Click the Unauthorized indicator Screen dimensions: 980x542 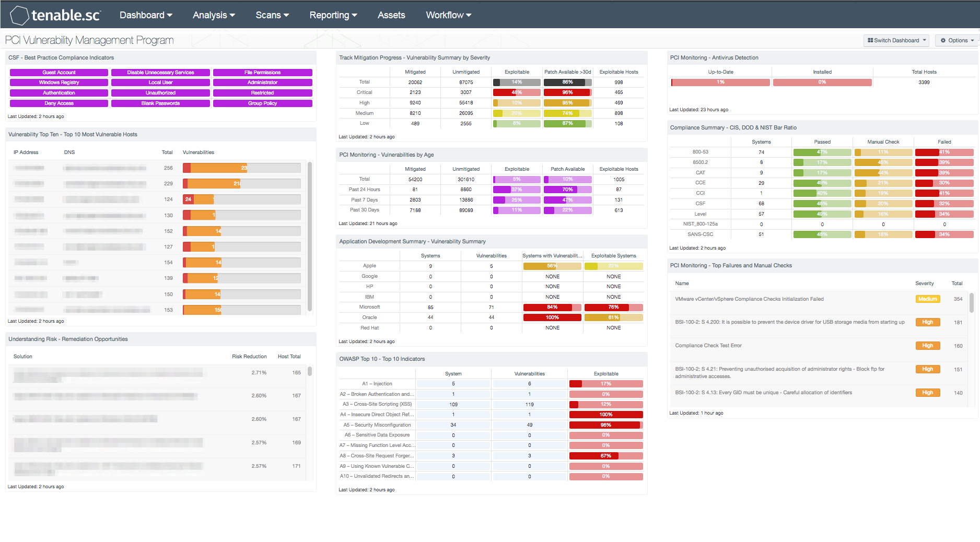(x=160, y=93)
